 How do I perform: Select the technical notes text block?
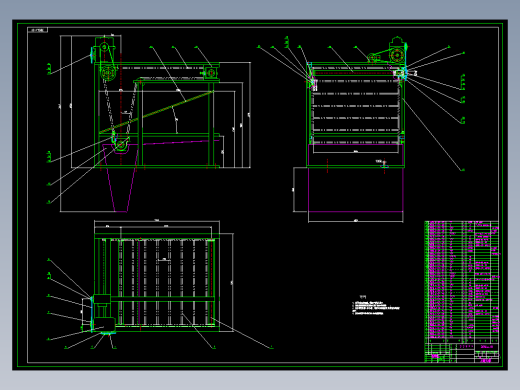[x=376, y=305]
